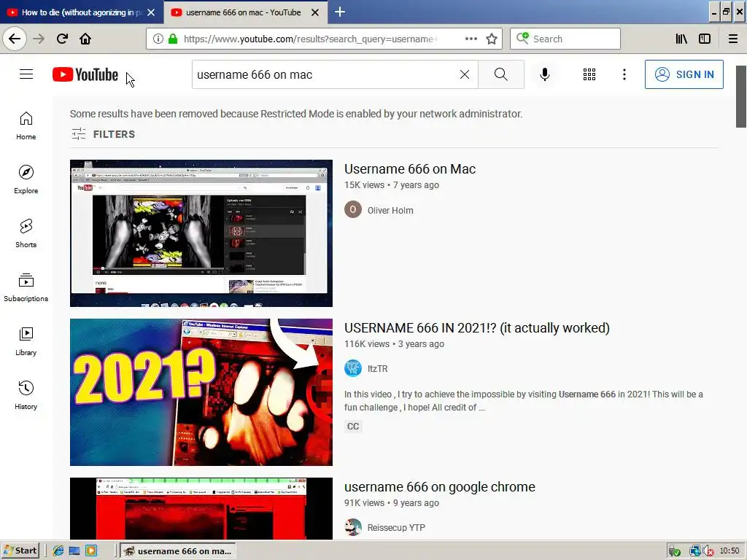The image size is (747, 560).
Task: Click the SIGN IN button
Action: (684, 74)
